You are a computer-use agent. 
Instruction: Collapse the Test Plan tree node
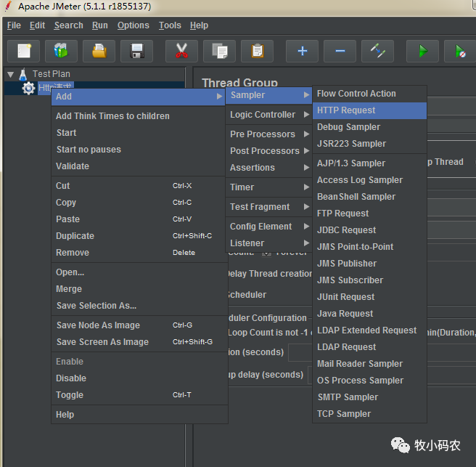(10, 74)
